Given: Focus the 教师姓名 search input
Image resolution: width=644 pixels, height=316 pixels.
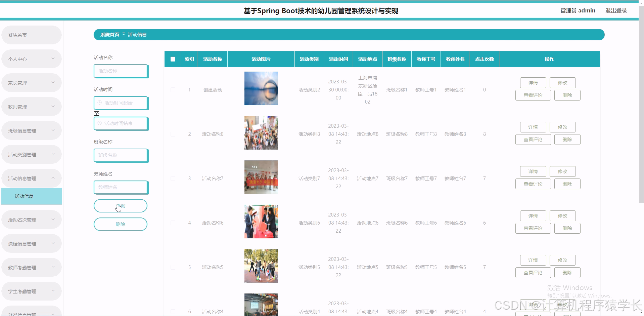Looking at the screenshot, I should 121,187.
